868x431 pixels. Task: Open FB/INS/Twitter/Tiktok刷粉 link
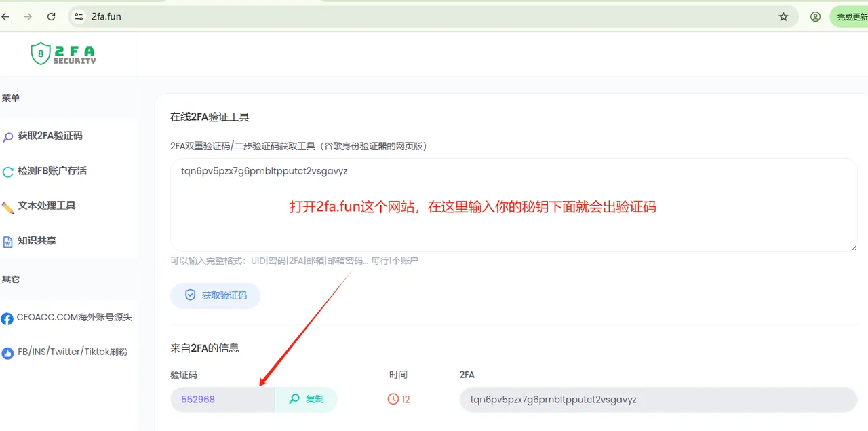pos(73,352)
